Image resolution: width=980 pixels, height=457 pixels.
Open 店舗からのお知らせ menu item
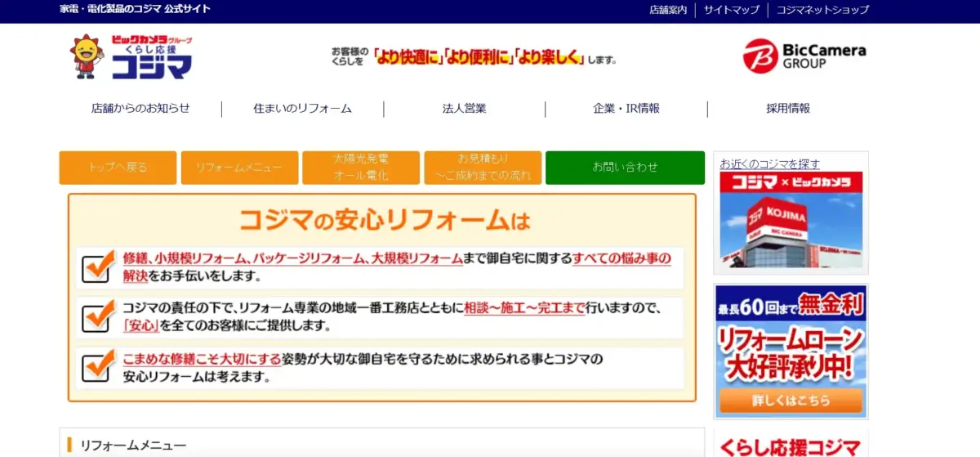[x=140, y=109]
